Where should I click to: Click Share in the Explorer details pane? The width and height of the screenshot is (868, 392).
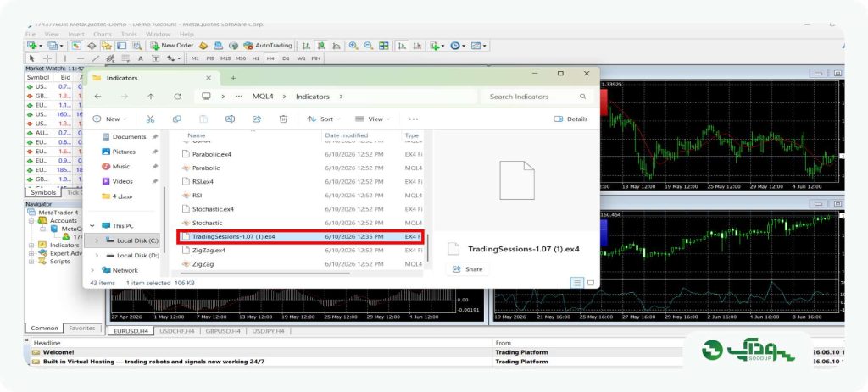[x=468, y=269]
